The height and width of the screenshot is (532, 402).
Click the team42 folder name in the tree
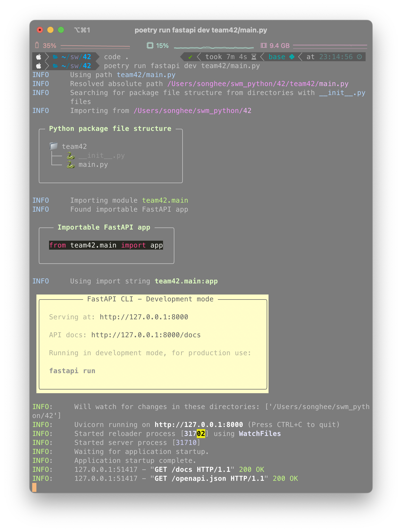click(74, 146)
